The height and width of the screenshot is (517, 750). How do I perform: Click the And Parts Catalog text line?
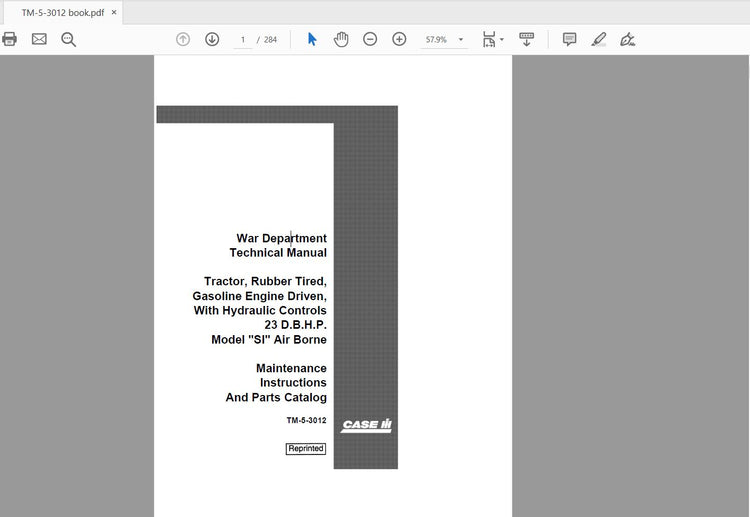click(x=276, y=397)
